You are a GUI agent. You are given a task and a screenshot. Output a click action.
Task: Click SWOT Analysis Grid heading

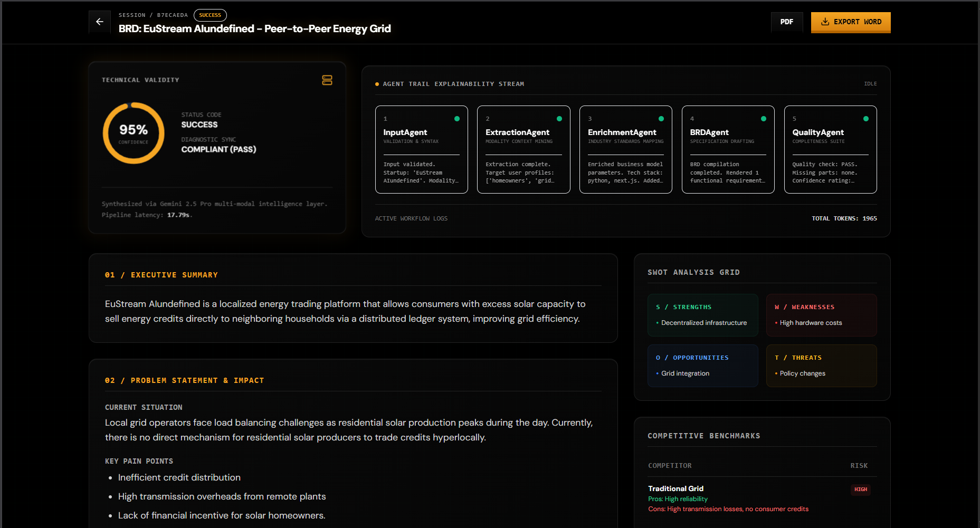pos(693,272)
